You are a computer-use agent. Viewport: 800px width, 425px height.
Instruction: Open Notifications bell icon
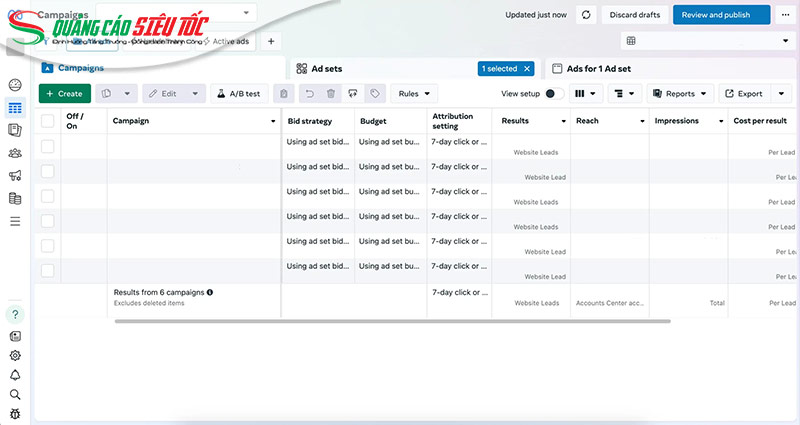(x=15, y=375)
